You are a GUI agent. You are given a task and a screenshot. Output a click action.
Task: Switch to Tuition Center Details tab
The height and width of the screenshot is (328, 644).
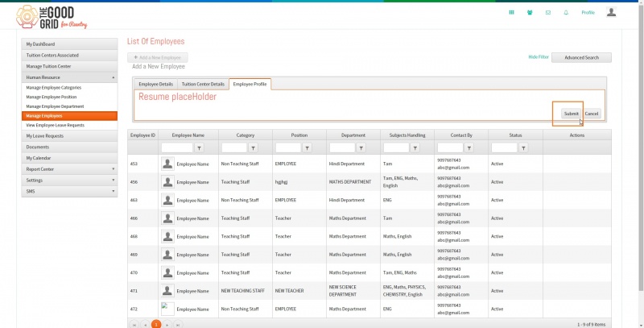pyautogui.click(x=203, y=84)
